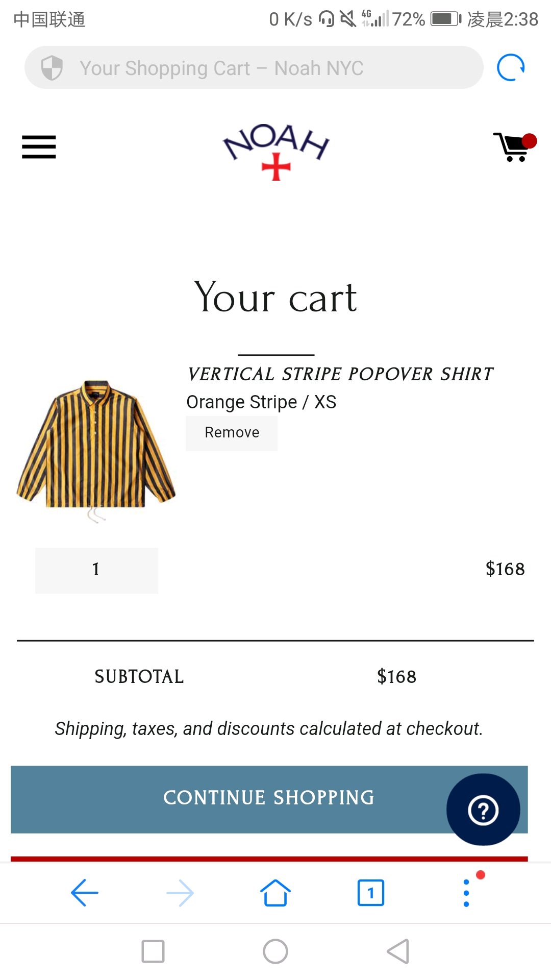Open browser three-dot more menu
Viewport: 551px width, 980px height.
[466, 893]
